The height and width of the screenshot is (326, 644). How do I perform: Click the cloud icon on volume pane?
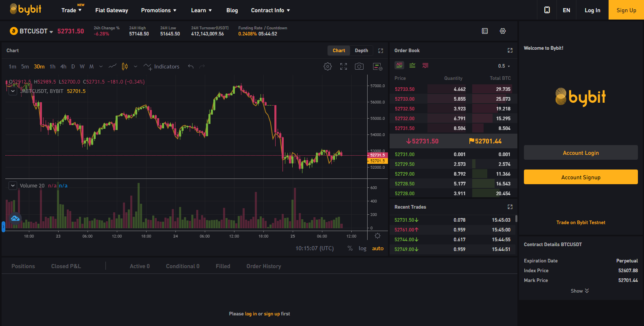[15, 218]
